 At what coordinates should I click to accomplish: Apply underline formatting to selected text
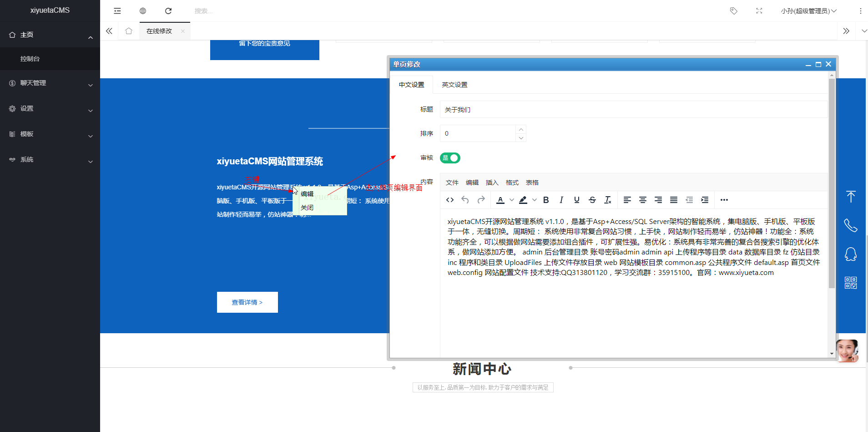coord(576,199)
